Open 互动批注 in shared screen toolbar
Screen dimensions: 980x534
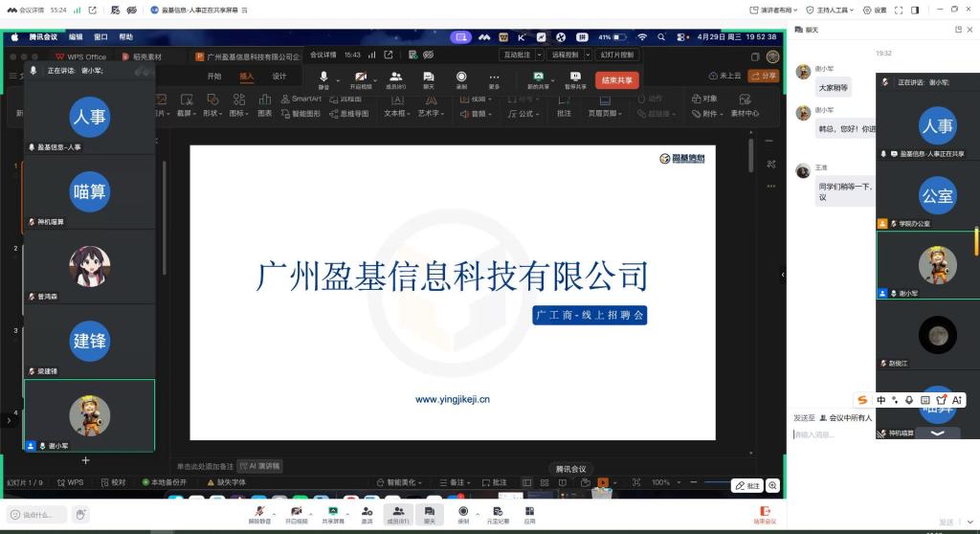click(x=518, y=55)
